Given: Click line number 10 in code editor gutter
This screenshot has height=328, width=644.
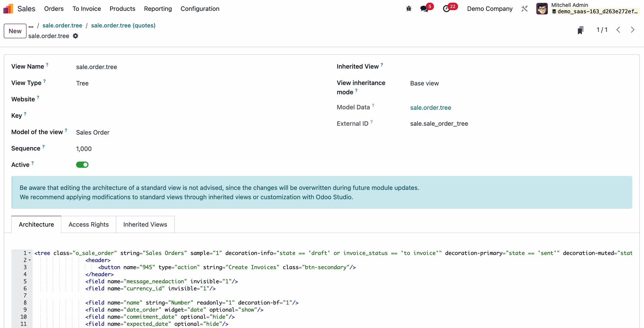Looking at the screenshot, I should [23, 317].
